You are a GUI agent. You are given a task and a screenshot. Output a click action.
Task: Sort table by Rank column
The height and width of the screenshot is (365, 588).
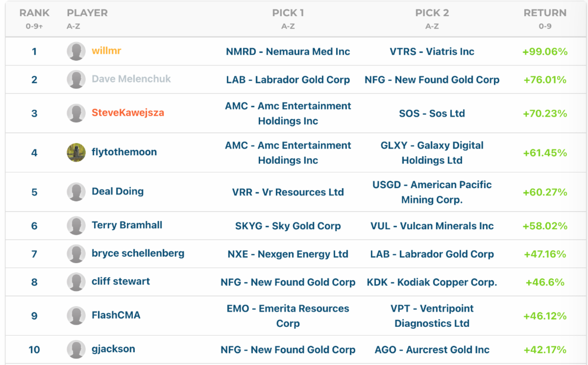34,14
